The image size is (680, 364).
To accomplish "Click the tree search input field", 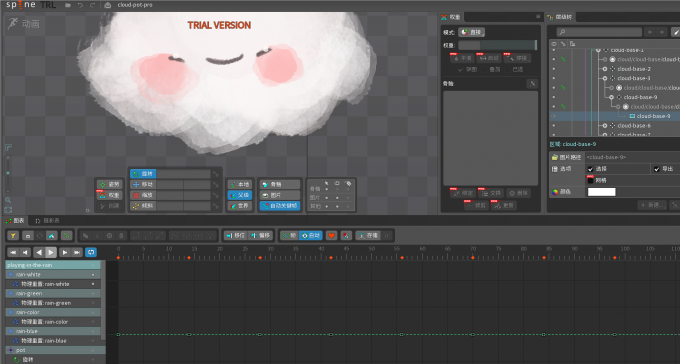I will pos(599,32).
